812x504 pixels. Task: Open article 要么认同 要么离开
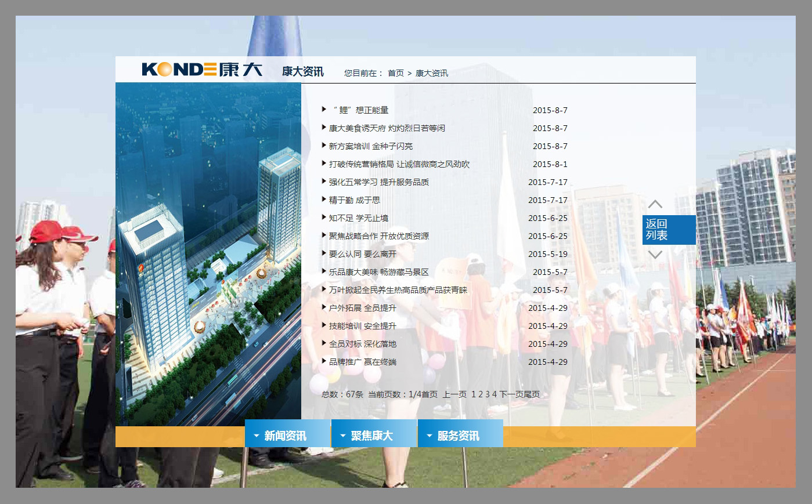coord(363,254)
